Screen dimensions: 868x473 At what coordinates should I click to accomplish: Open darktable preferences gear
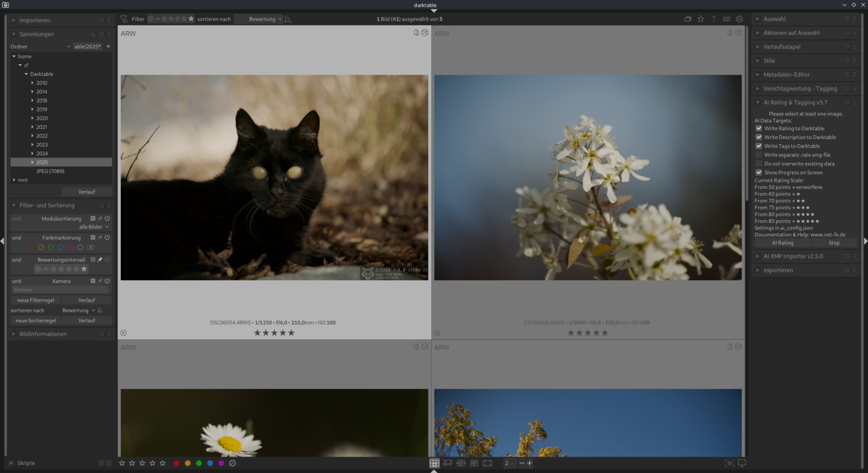tap(739, 19)
